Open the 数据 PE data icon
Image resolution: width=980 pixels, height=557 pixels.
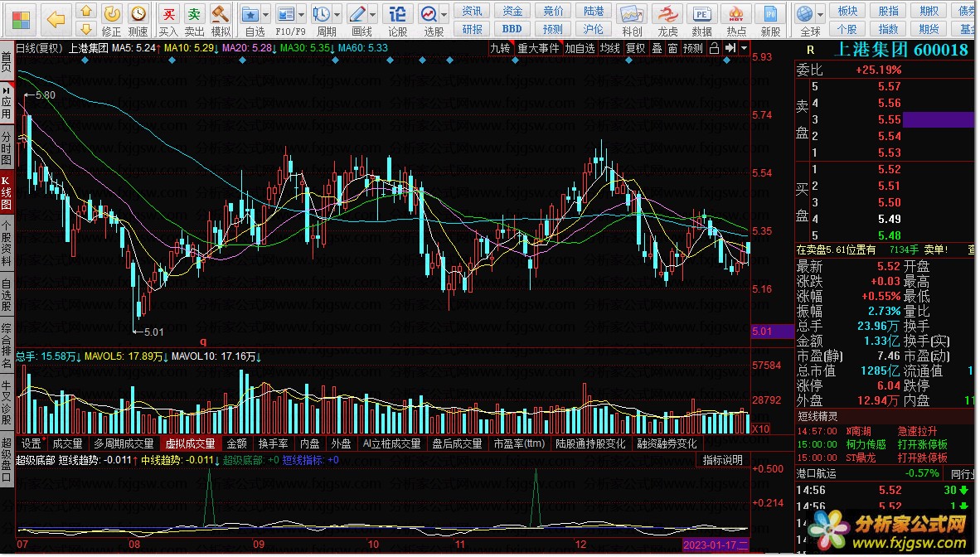tap(702, 14)
